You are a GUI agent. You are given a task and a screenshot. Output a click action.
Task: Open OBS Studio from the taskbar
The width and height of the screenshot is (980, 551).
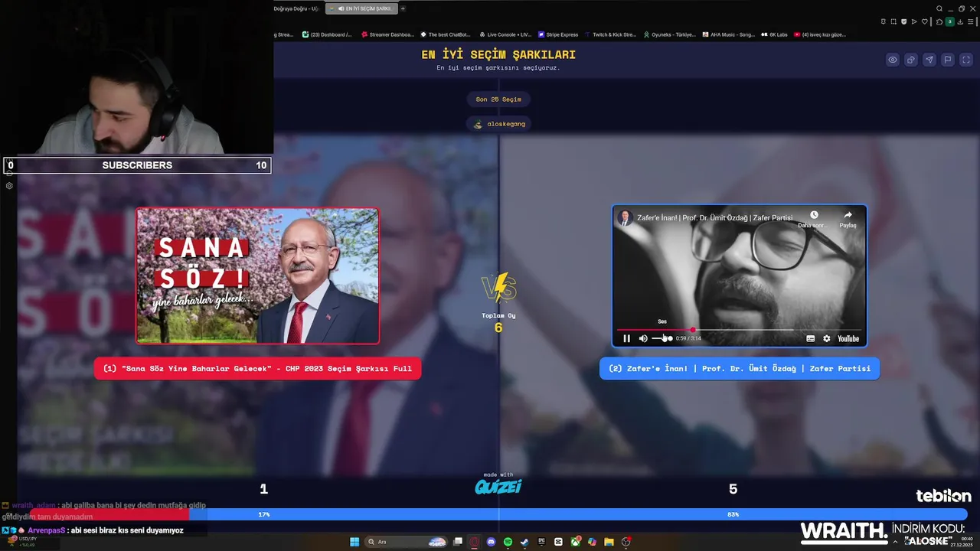click(x=626, y=542)
